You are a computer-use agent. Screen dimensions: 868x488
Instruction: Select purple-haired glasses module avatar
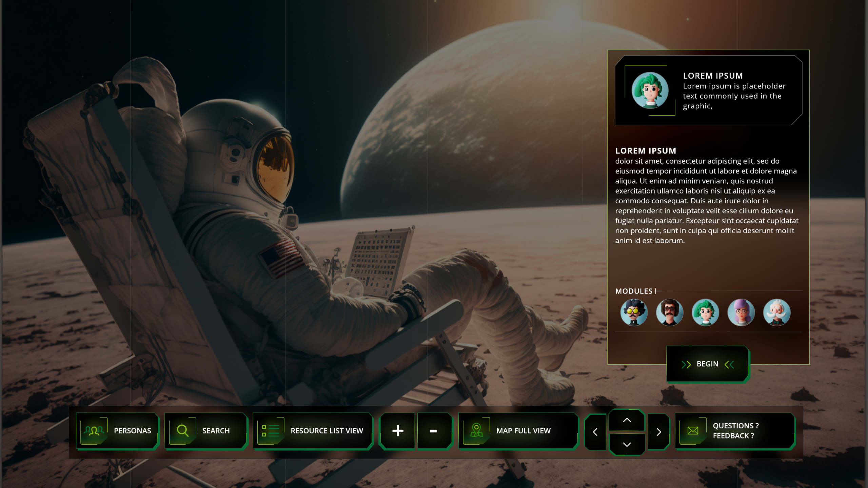[741, 312]
